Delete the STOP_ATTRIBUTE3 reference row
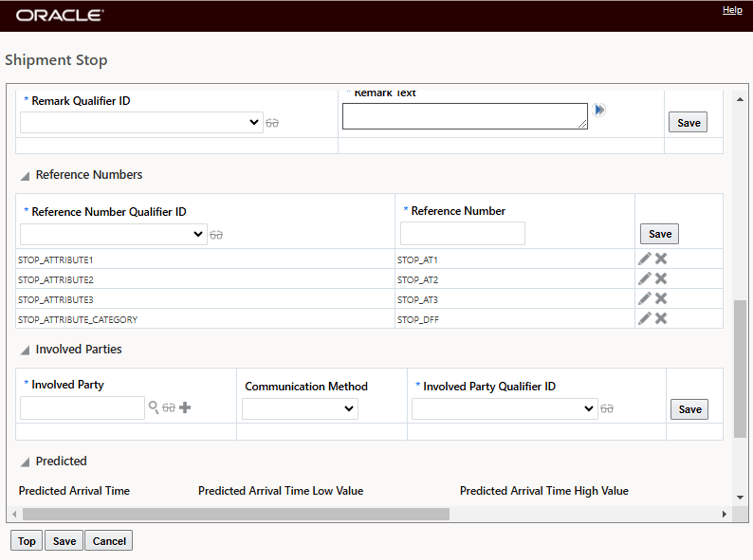The image size is (753, 560). coord(661,299)
